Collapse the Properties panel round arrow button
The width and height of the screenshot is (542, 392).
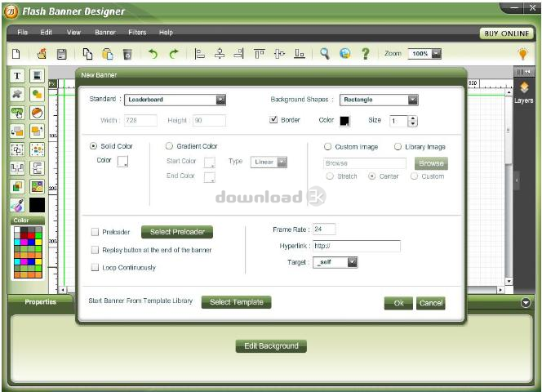pyautogui.click(x=526, y=303)
